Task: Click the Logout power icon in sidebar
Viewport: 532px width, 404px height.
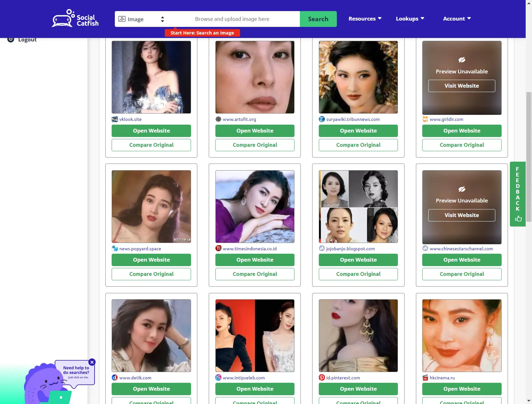Action: (x=11, y=39)
